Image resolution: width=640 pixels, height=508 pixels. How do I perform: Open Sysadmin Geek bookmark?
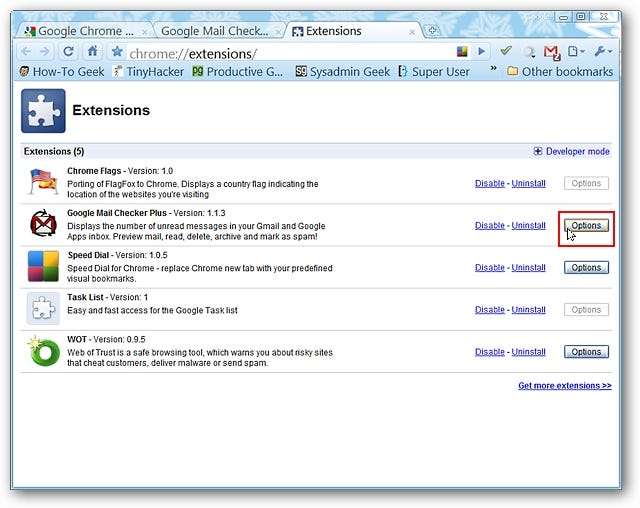[x=342, y=72]
